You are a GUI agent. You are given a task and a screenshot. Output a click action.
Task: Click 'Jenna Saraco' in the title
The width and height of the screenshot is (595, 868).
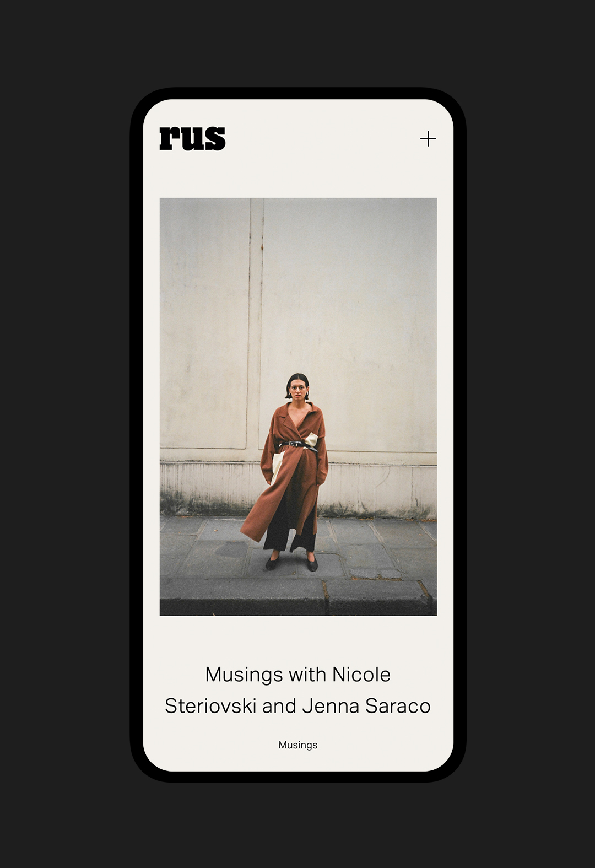click(366, 706)
